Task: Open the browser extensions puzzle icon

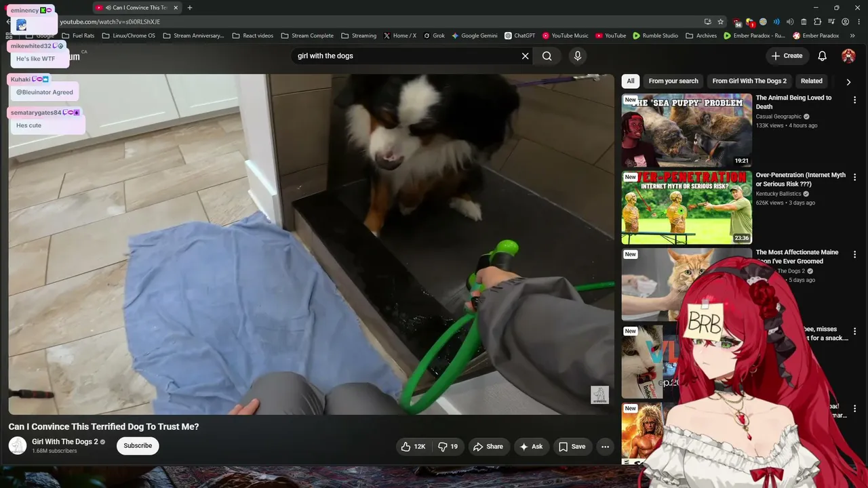Action: pyautogui.click(x=818, y=22)
